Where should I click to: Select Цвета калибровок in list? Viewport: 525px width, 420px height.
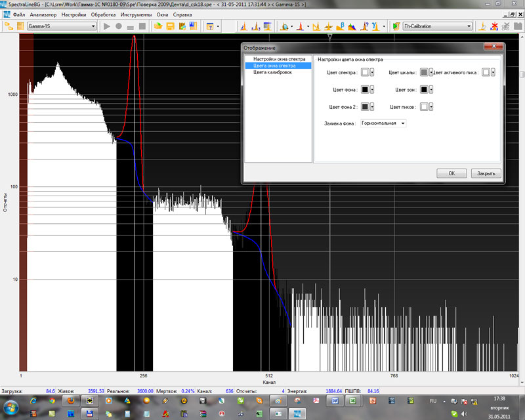pyautogui.click(x=273, y=72)
